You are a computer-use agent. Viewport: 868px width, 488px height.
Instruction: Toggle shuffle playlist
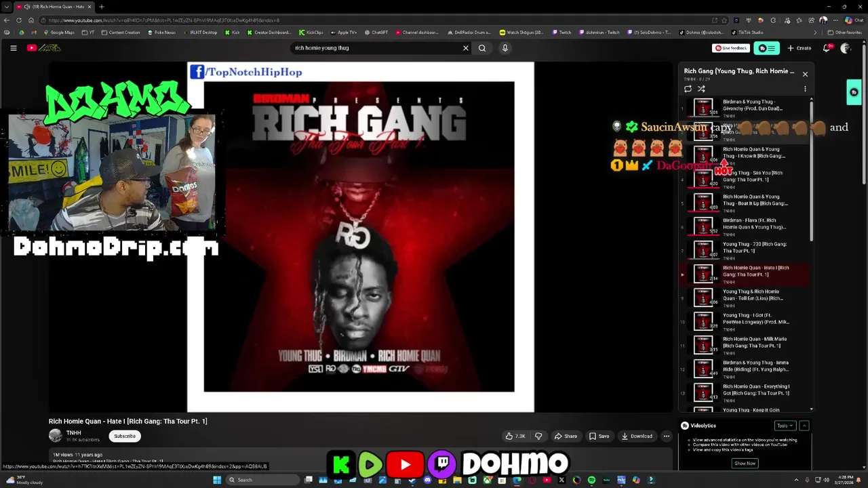tap(701, 89)
